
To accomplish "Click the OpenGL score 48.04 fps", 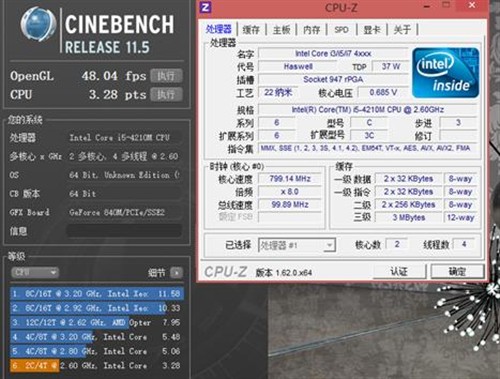I will (114, 76).
